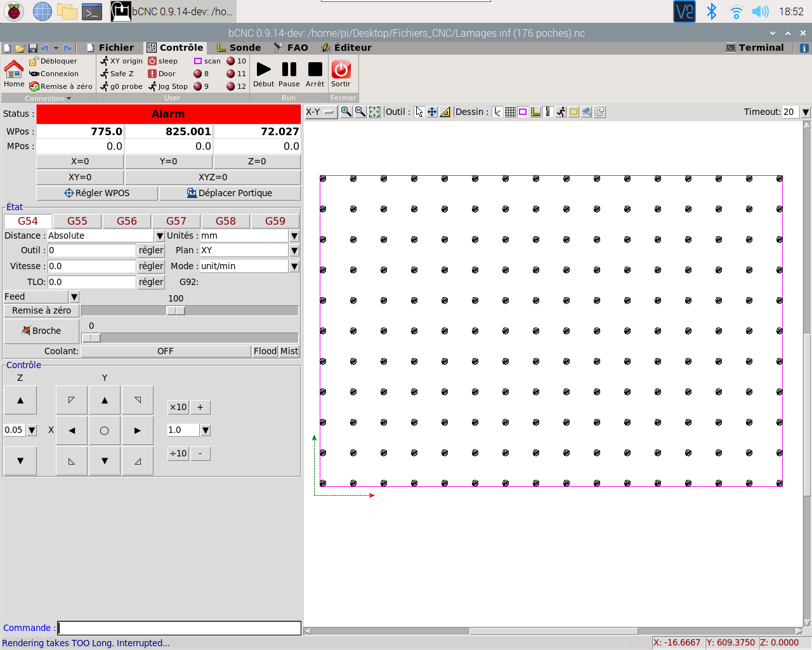Viewport: 812px width, 650px height.
Task: Click the Home icon in Connection group
Action: 14,69
